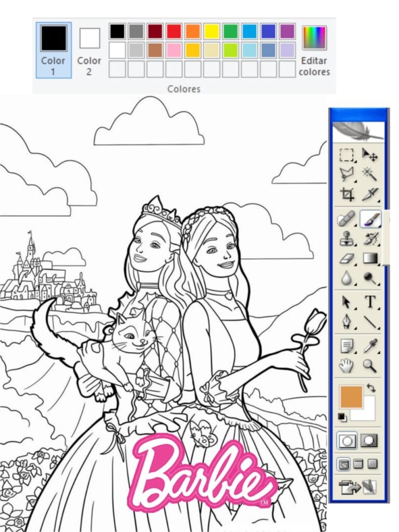
Task: Select the Notes tool
Action: click(347, 347)
